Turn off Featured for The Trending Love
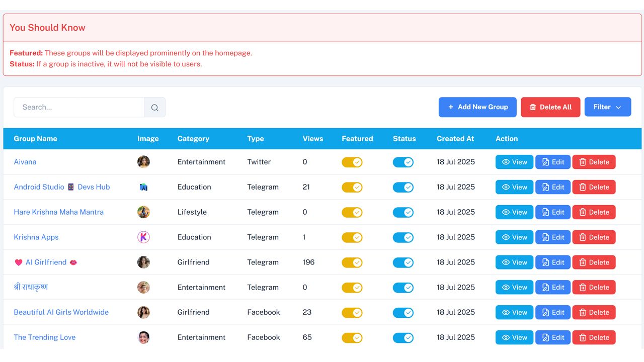This screenshot has width=644, height=362. 352,337
